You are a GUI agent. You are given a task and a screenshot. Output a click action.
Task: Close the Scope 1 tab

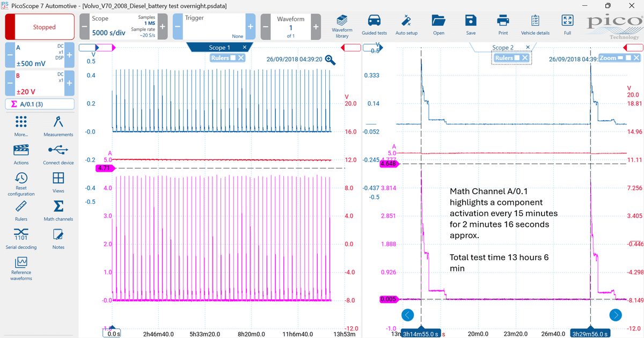click(x=245, y=48)
